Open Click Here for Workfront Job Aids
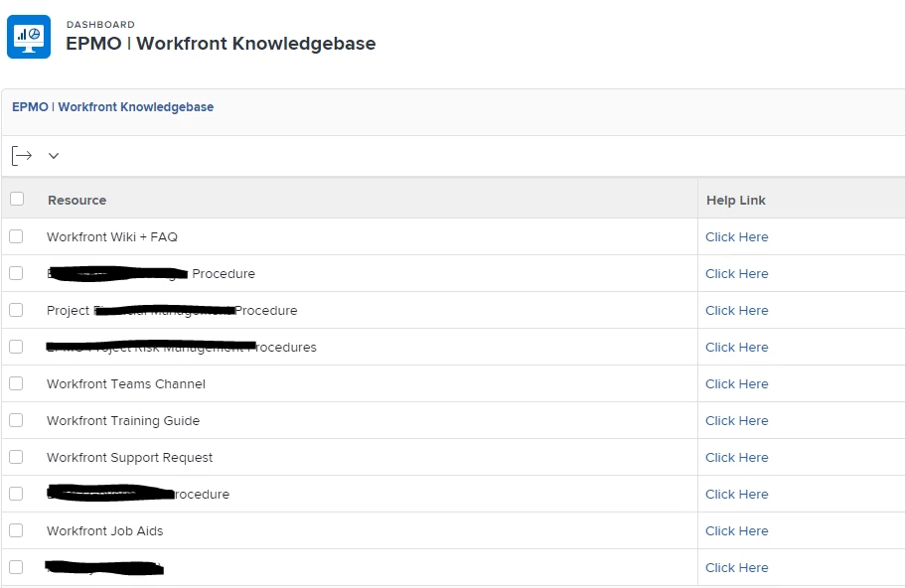Viewport: 905px width, 588px height. (x=736, y=530)
